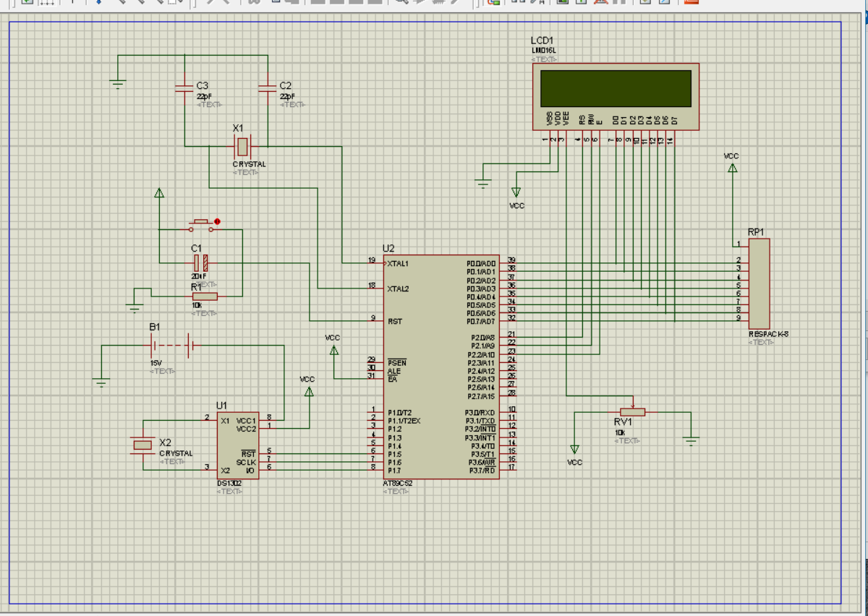Click the red push button actuator dot
868x616 pixels.
point(217,221)
